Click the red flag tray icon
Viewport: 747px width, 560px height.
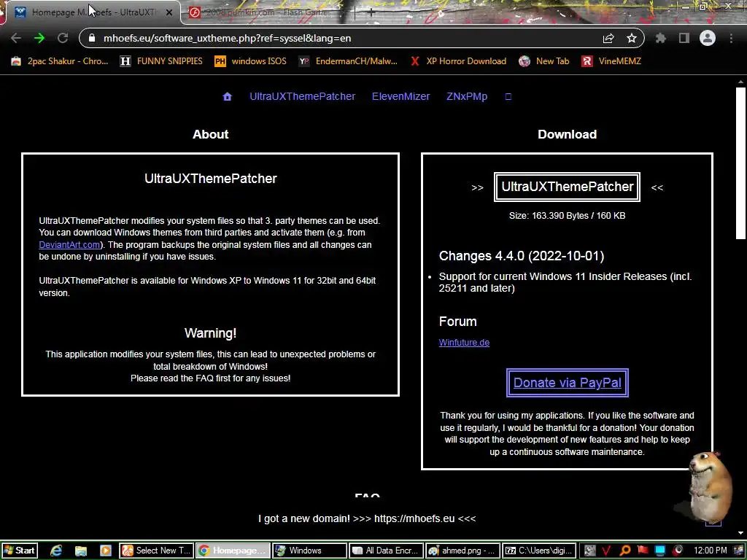pos(643,551)
